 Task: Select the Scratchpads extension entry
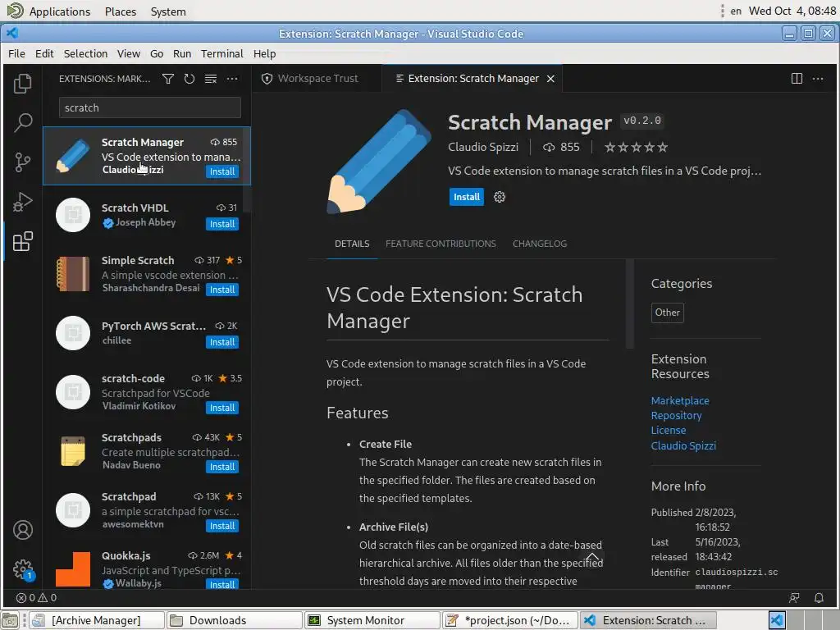pyautogui.click(x=146, y=451)
